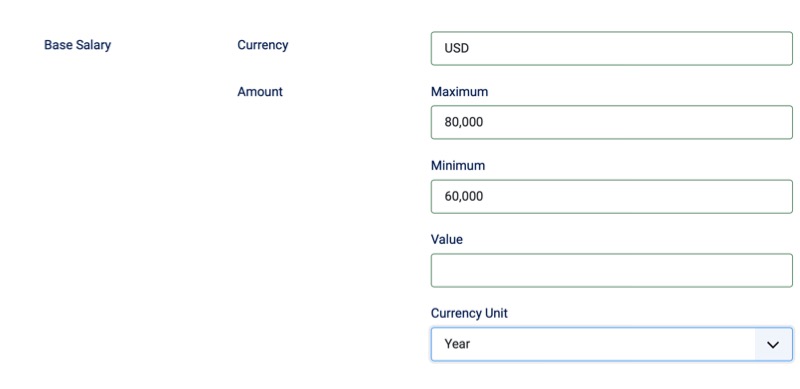Viewport: 800px width, 389px height.
Task: Place cursor on the 60,000 text
Action: click(x=463, y=197)
